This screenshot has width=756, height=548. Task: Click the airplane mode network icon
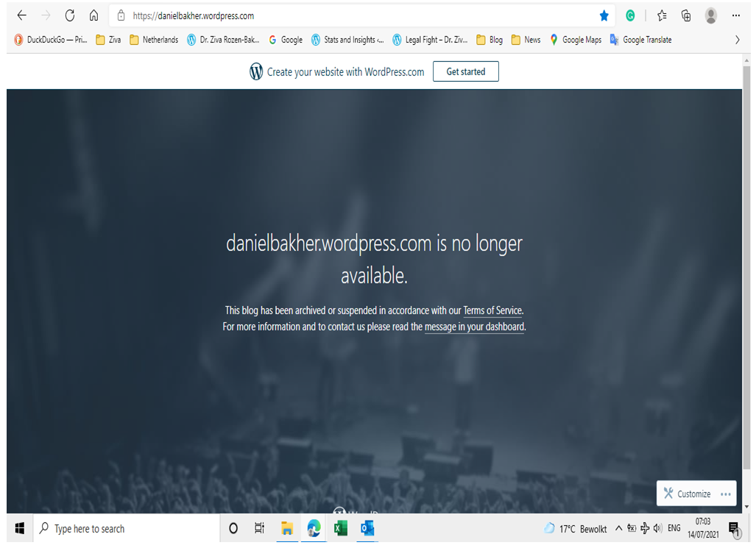645,528
